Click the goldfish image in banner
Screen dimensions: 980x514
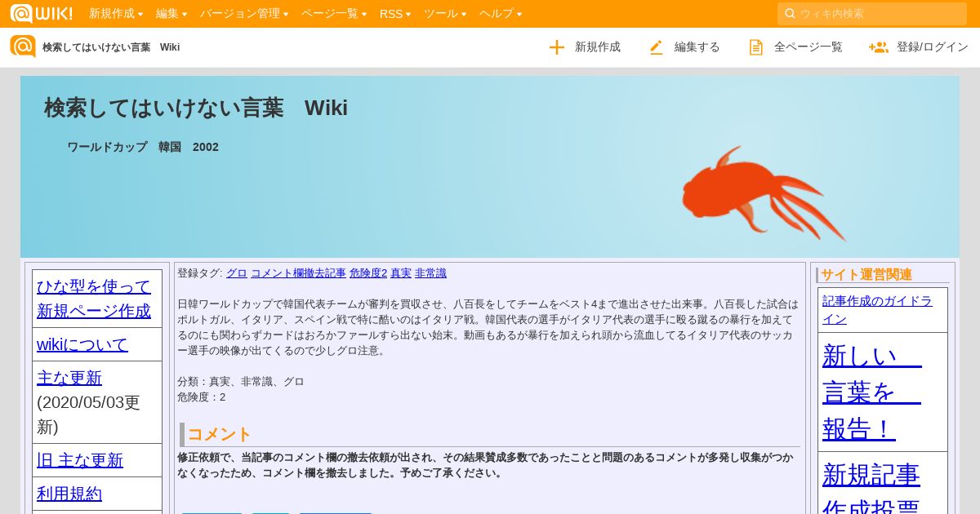764,194
